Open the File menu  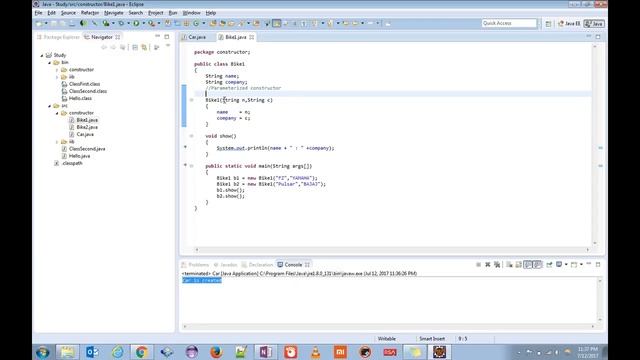coord(38,13)
